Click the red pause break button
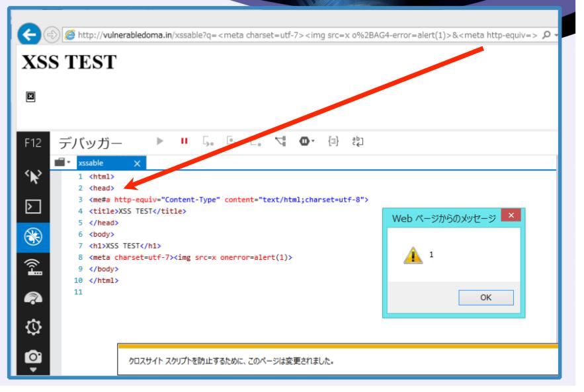584x392 pixels. (184, 141)
